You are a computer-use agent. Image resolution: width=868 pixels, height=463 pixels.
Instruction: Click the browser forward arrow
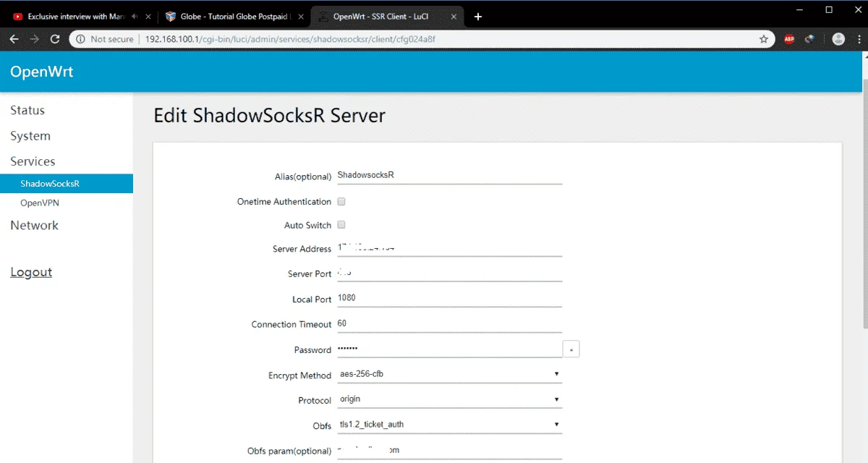tap(34, 39)
